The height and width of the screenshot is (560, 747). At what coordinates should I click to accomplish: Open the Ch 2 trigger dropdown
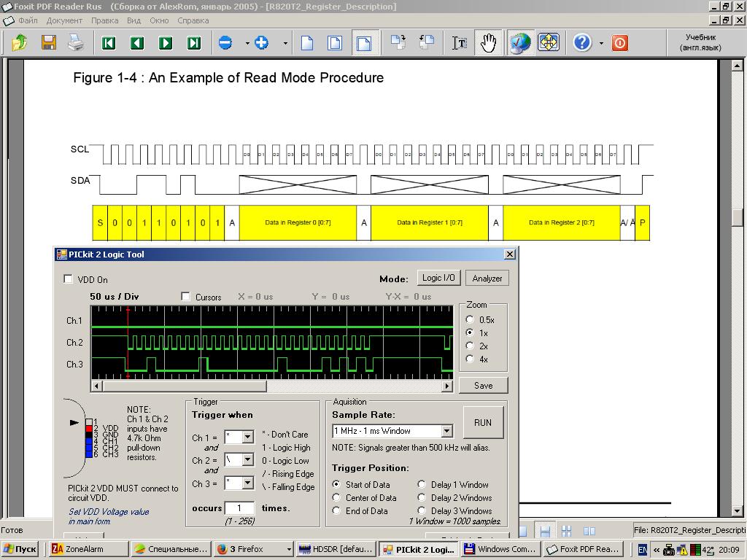coord(248,459)
